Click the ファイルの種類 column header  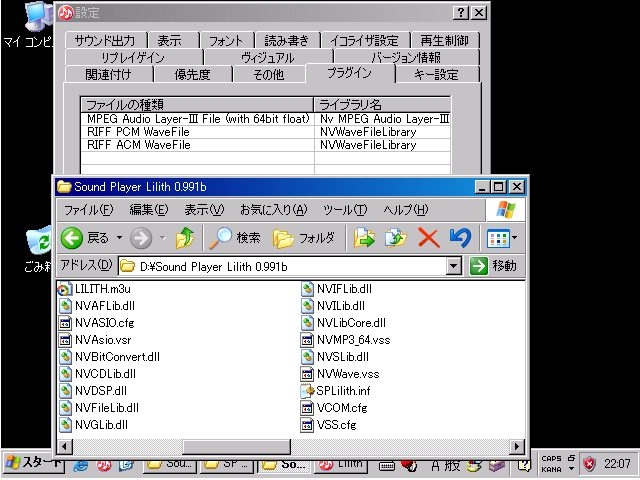point(197,105)
